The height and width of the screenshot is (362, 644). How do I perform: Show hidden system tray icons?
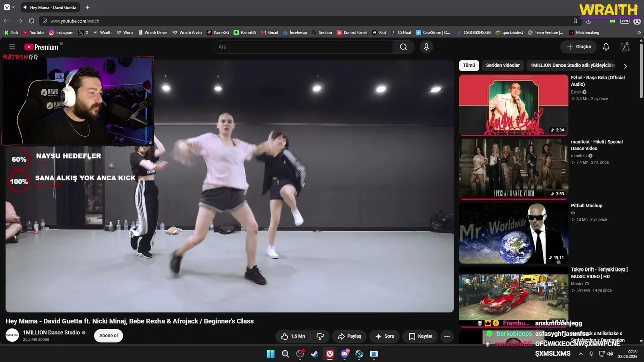pyautogui.click(x=580, y=354)
